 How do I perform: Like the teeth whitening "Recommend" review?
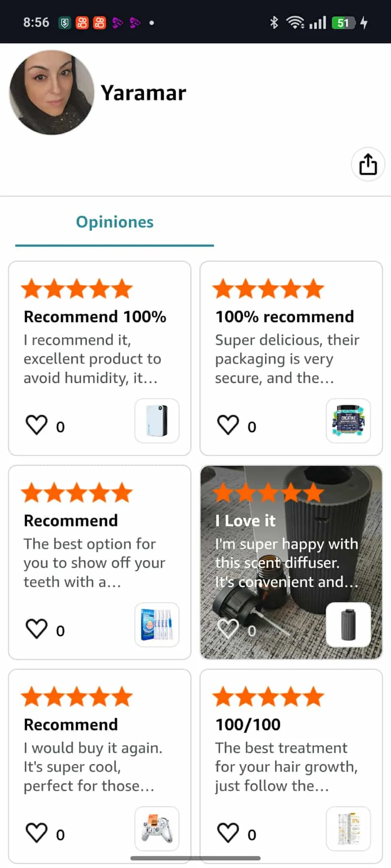click(37, 629)
